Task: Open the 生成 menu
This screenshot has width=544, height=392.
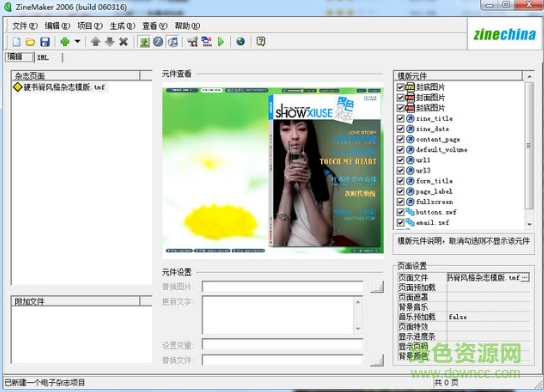Action: (x=122, y=26)
